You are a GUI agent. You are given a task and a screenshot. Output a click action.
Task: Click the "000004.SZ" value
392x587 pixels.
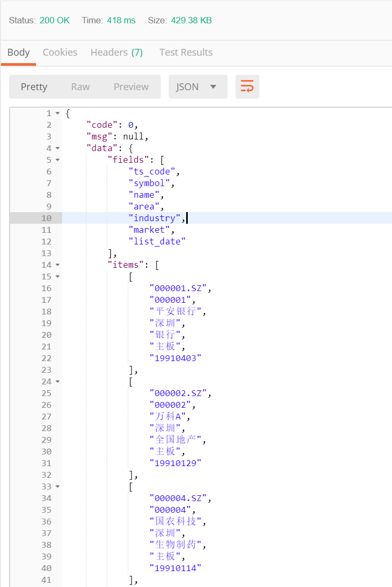pos(178,498)
